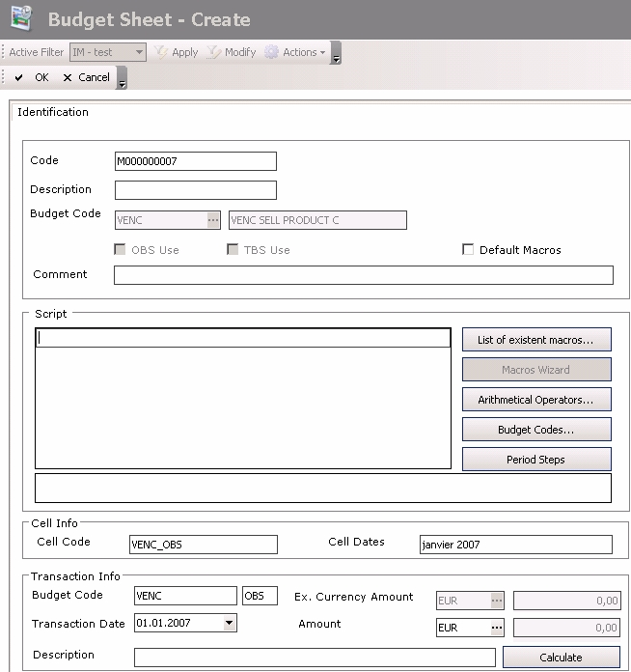
Task: Enable the Default Macros checkbox
Action: (x=469, y=250)
